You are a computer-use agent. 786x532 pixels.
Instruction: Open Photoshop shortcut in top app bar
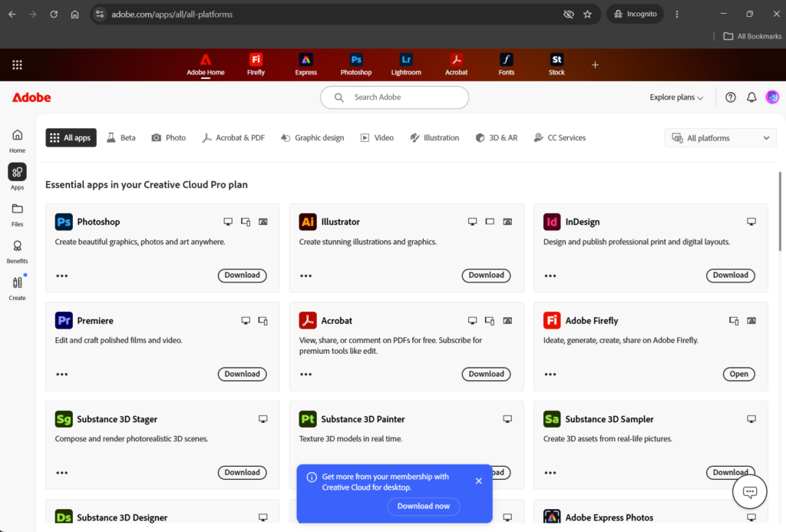tap(356, 64)
